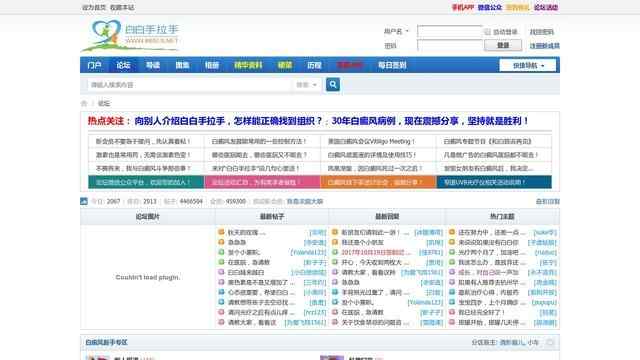The image size is (640, 360).
Task: Open the 微信公众 link at top right
Action: (489, 7)
